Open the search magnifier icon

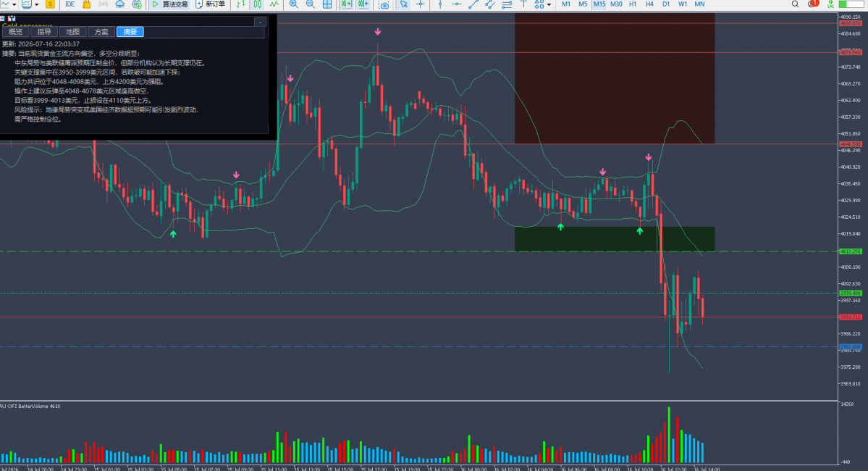point(795,4)
